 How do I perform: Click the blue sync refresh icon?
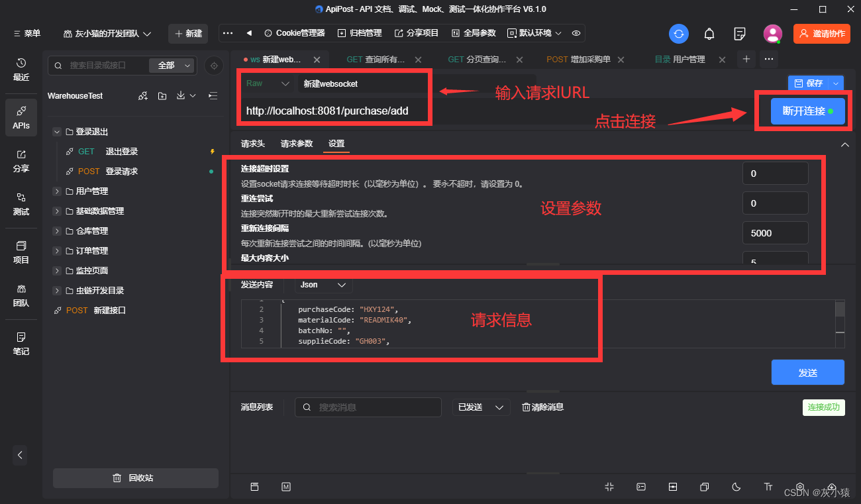(x=679, y=34)
